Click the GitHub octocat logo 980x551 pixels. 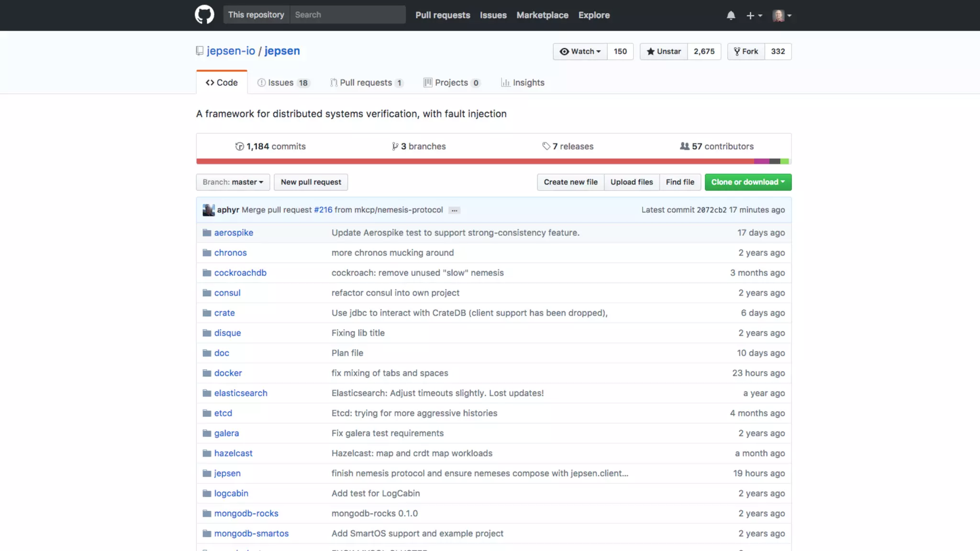click(204, 15)
